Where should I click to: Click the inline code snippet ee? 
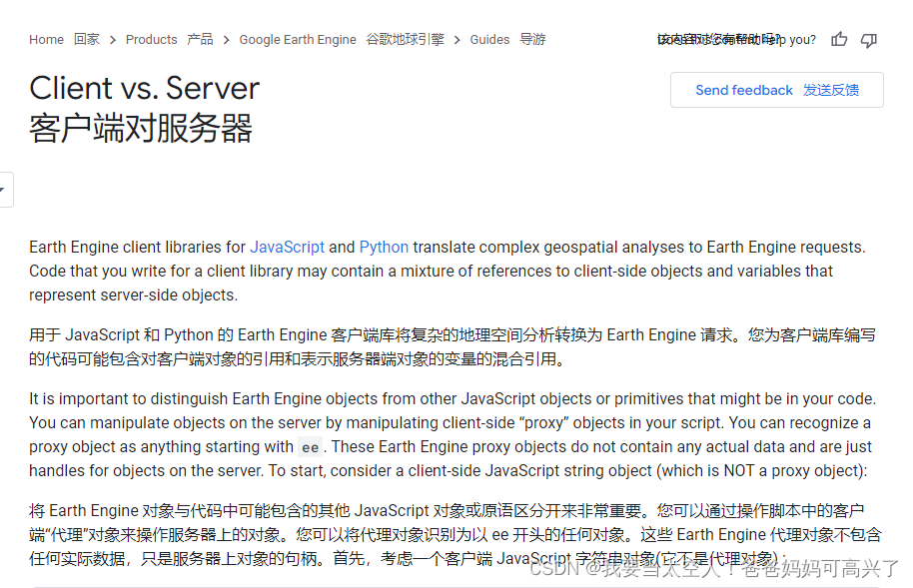tap(310, 447)
